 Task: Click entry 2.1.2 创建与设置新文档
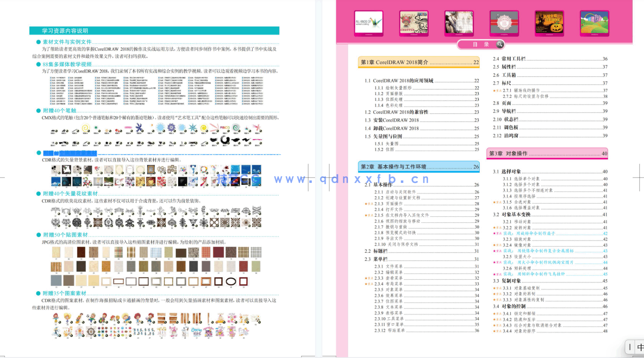pos(427,198)
